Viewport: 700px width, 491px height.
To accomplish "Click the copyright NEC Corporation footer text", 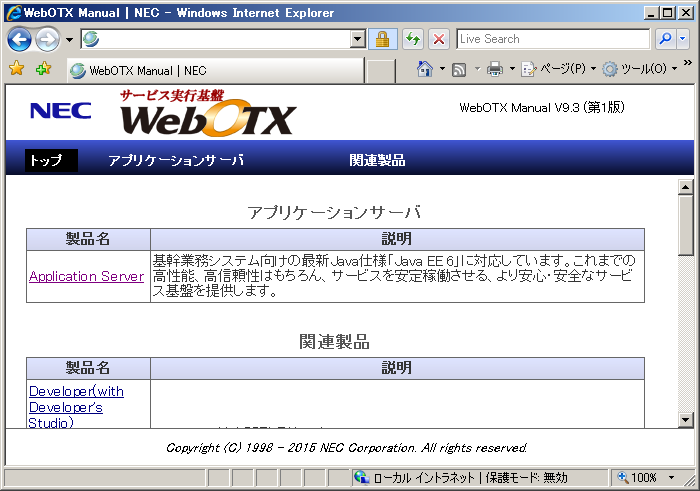I will pos(346,448).
